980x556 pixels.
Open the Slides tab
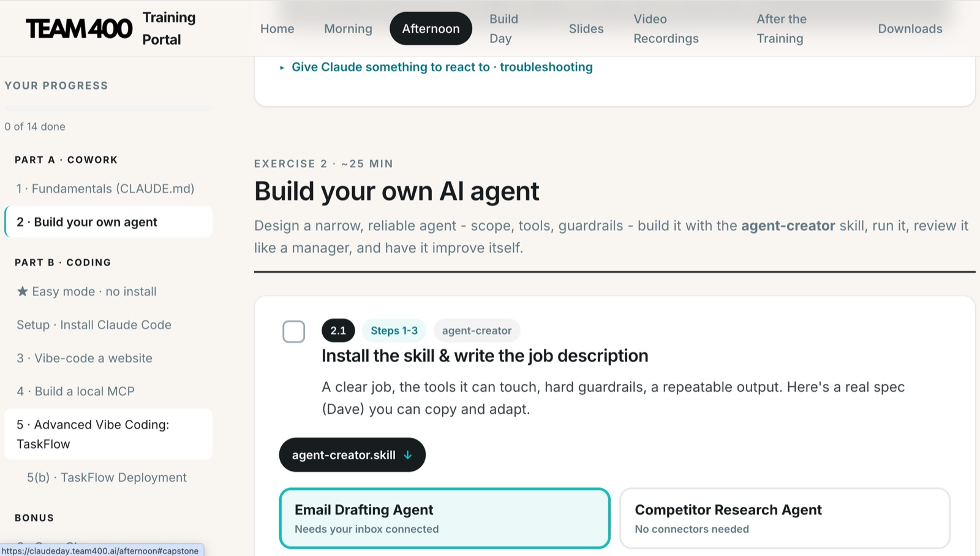[586, 29]
